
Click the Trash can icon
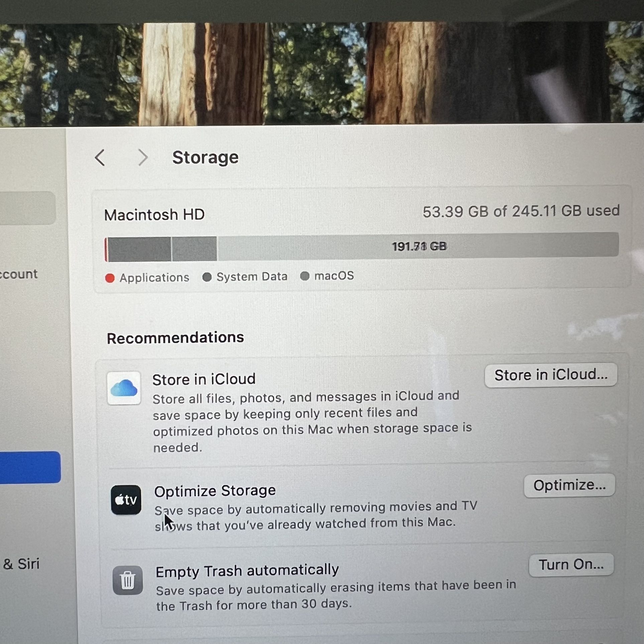tap(127, 580)
